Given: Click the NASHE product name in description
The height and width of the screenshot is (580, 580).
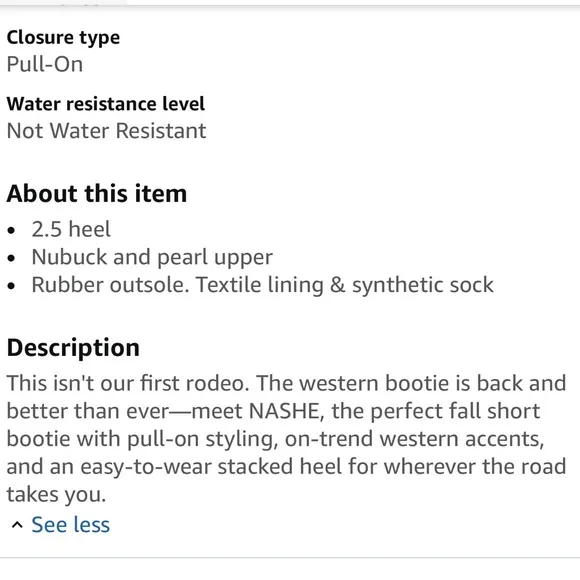Looking at the screenshot, I should 284,411.
